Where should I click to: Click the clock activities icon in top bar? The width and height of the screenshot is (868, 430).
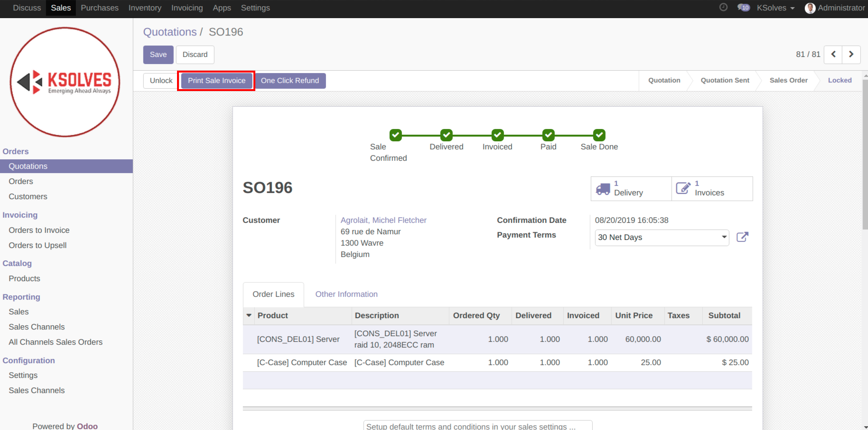tap(723, 7)
